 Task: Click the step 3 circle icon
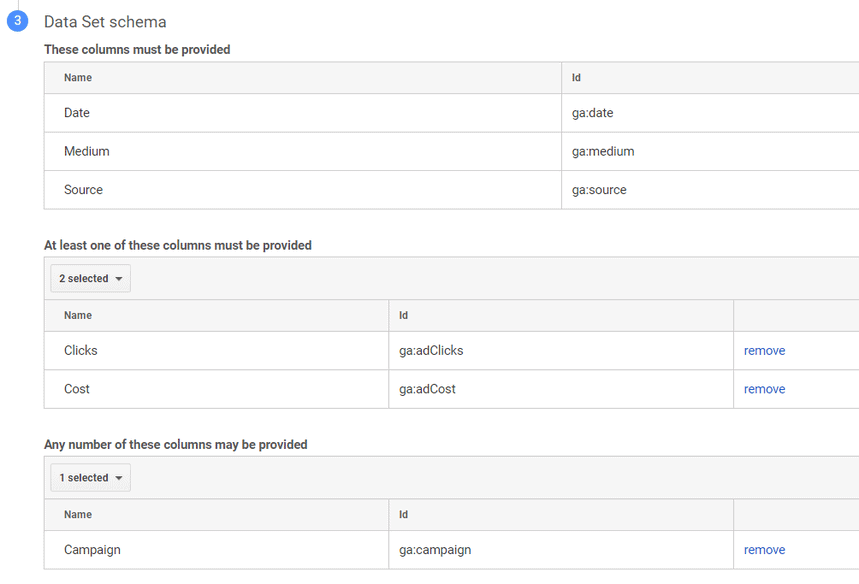18,21
